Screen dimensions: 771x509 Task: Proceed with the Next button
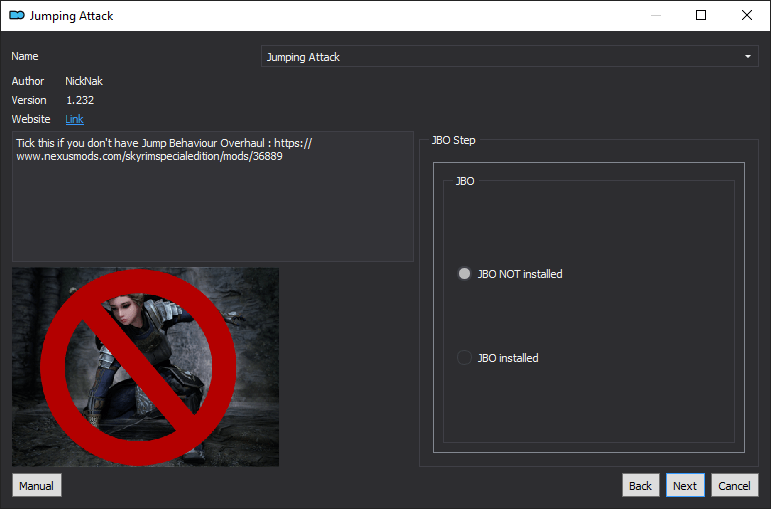coord(684,485)
